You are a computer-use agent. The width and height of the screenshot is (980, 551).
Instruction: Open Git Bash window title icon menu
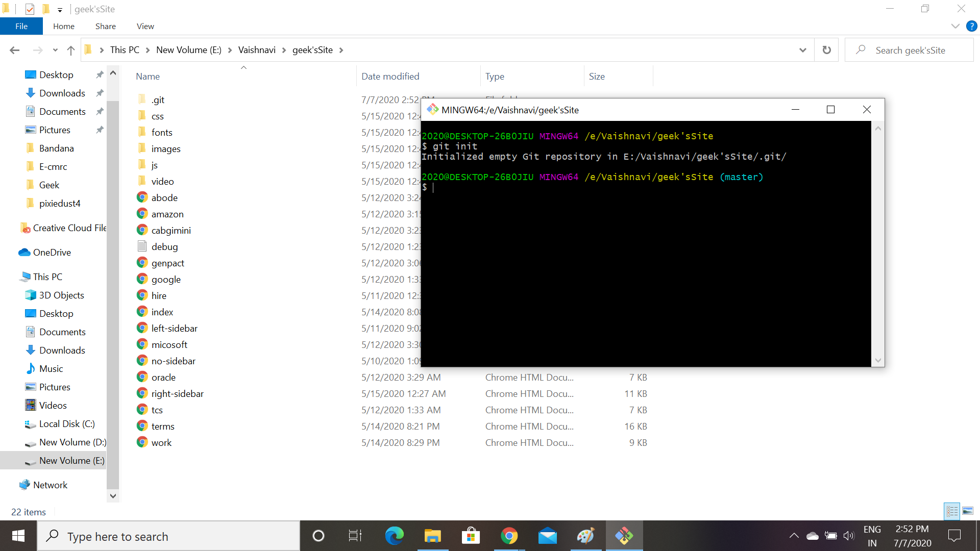[432, 110]
